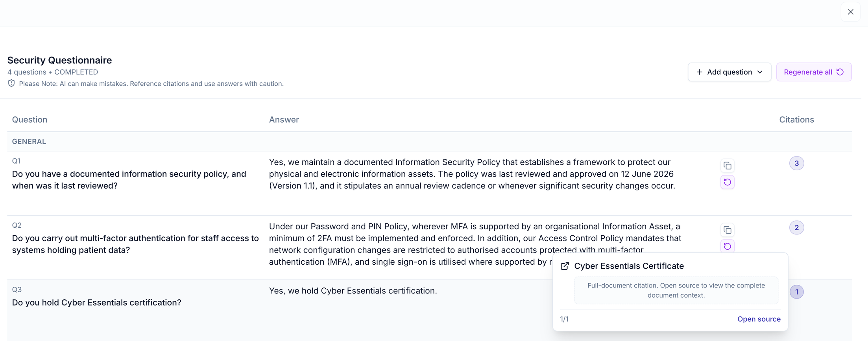The height and width of the screenshot is (341, 868).
Task: Open Q1 citations badge showing 3
Action: 796,163
